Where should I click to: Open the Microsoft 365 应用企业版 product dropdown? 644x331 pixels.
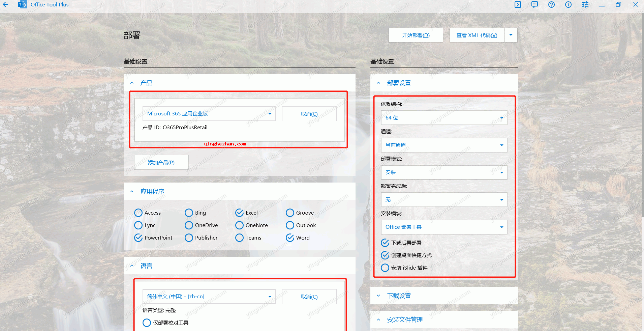pyautogui.click(x=209, y=114)
